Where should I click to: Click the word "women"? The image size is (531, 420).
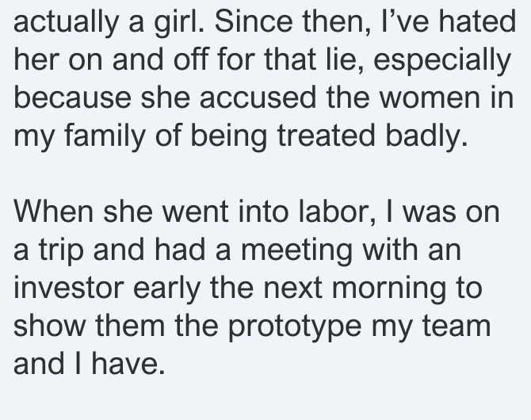point(430,99)
